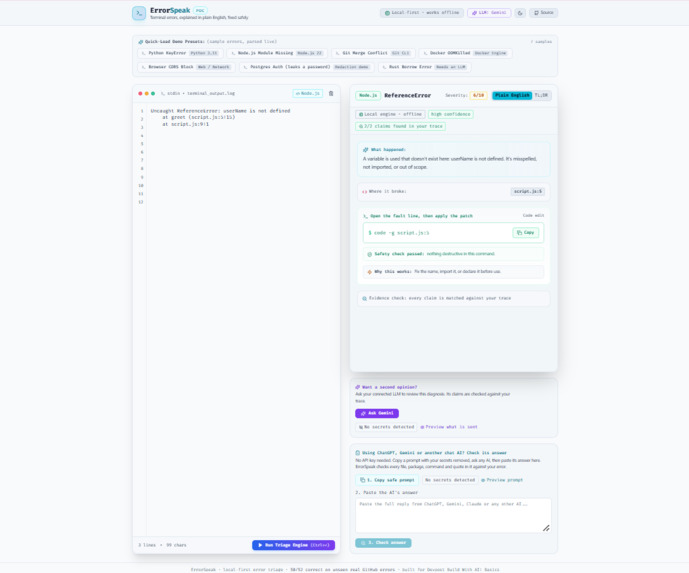The width and height of the screenshot is (689, 573).
Task: Load the Postgres Auth password leak preset
Action: [307, 67]
